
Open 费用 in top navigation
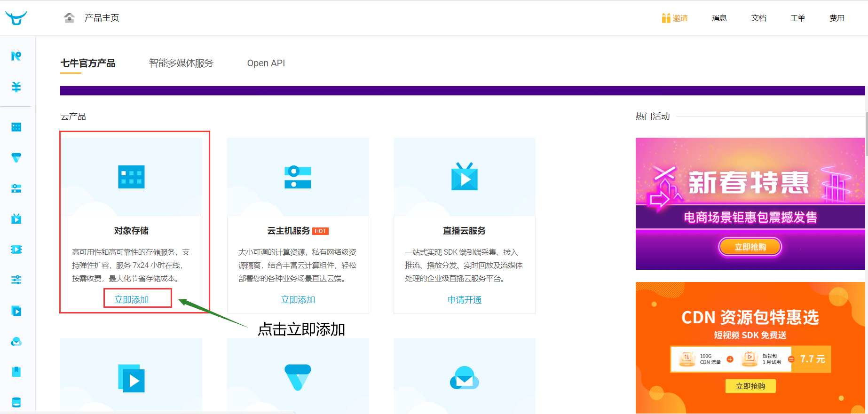[x=836, y=18]
